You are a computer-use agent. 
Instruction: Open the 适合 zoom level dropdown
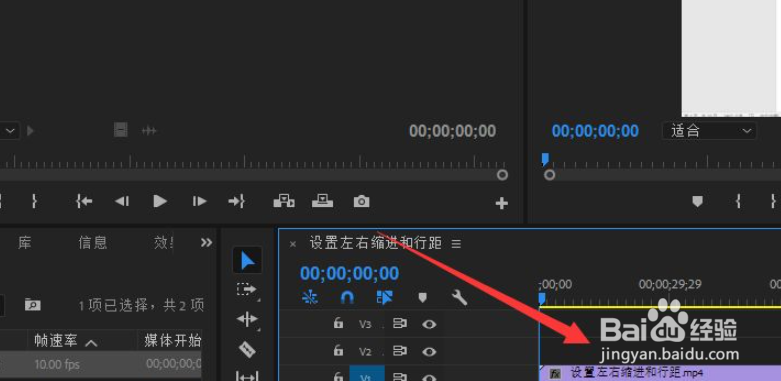click(x=709, y=131)
